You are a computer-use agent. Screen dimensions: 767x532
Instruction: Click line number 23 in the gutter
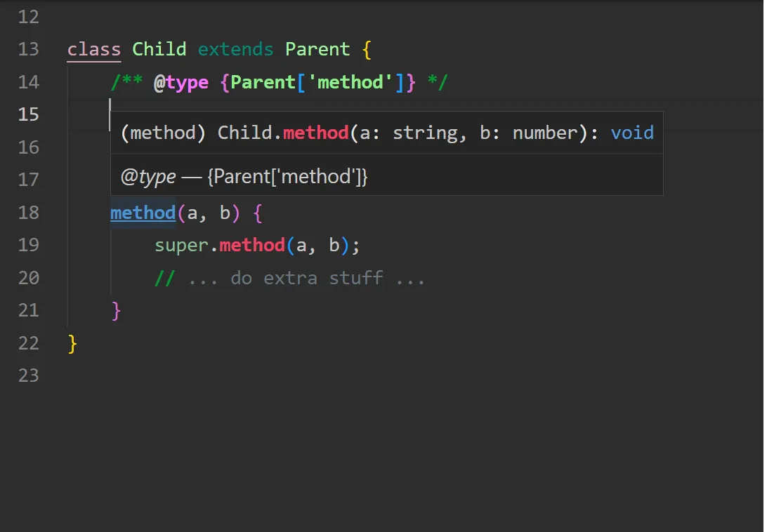coord(28,375)
